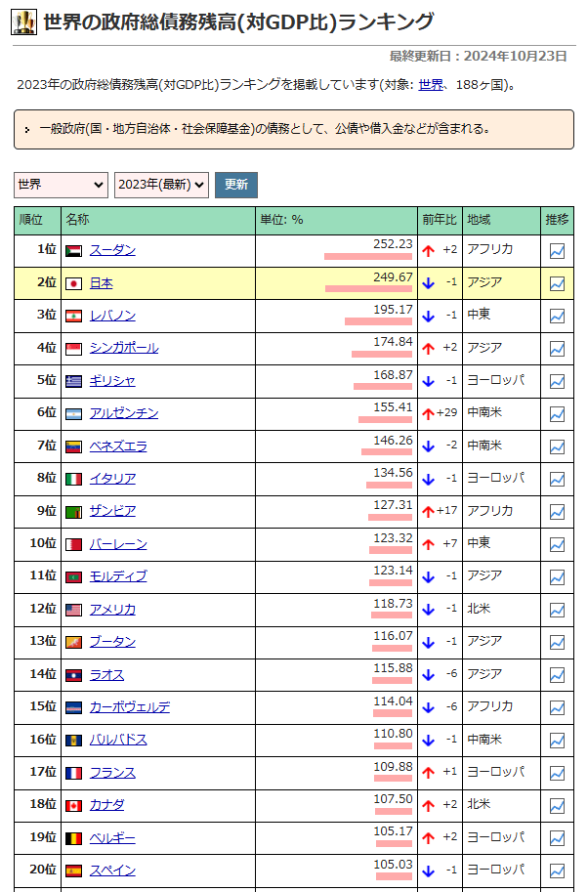Screen dimensions: 588x892
Task: Go to the カーボヴェルデ country page
Action: [x=129, y=706]
